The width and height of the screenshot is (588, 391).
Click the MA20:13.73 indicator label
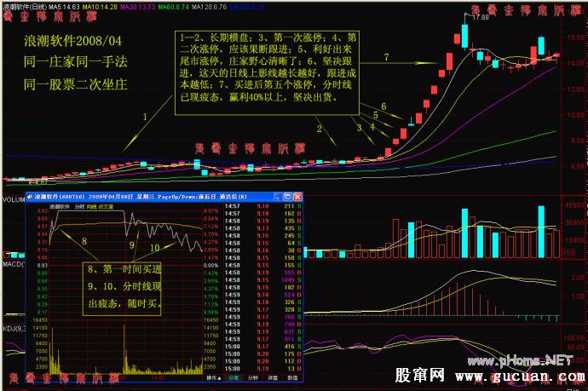pos(137,7)
